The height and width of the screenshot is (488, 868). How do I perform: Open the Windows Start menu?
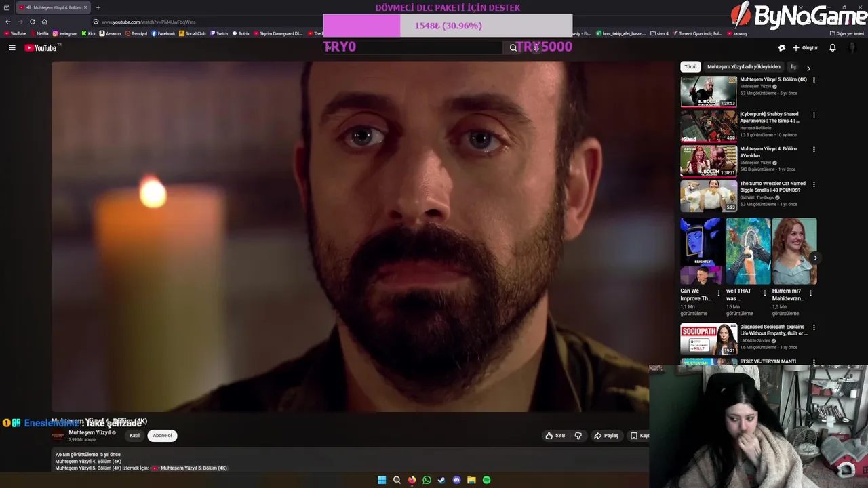(x=382, y=480)
